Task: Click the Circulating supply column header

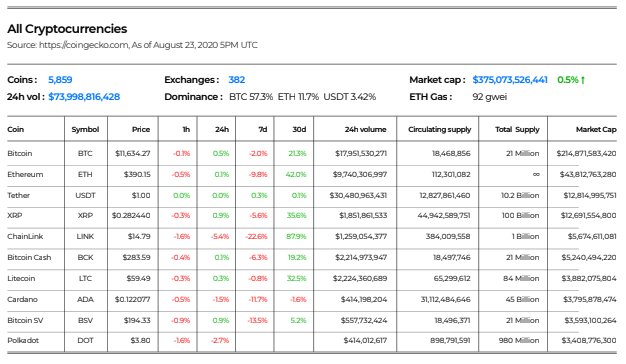Action: point(440,129)
